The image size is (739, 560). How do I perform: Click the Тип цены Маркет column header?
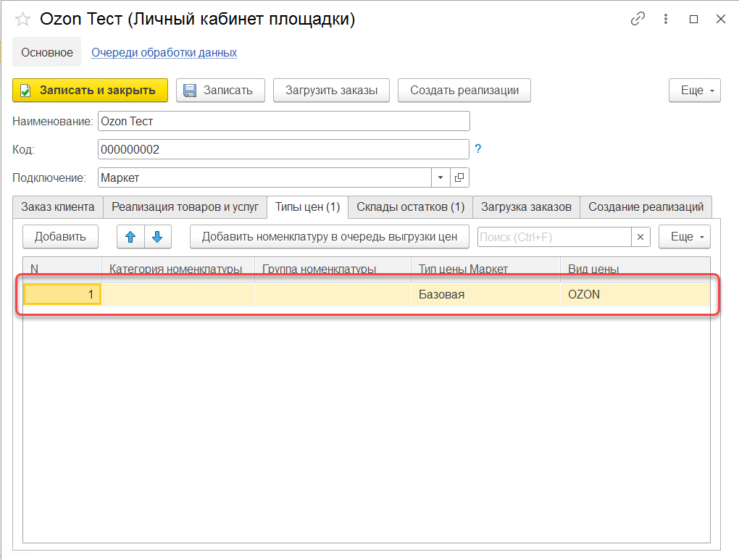click(486, 269)
